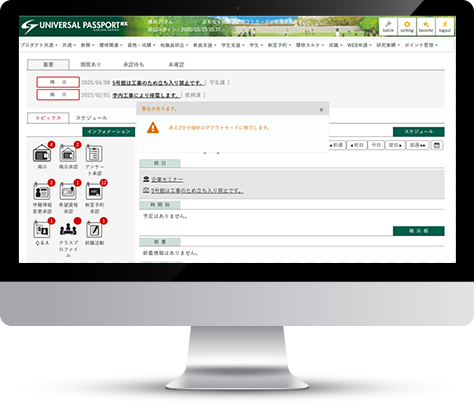Expand the 教室予約 menu
474x404 pixels.
pos(279,45)
